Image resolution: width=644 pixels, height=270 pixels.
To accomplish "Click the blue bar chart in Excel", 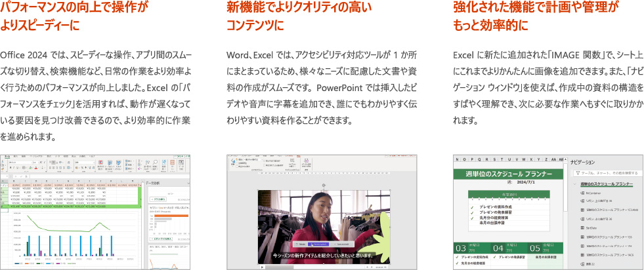I will [x=72, y=246].
